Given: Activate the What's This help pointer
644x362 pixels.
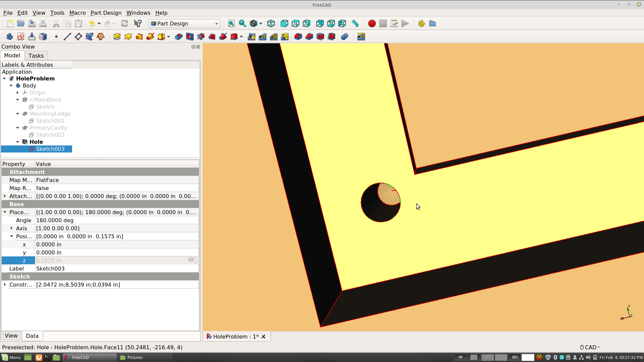Looking at the screenshot, I should point(138,23).
